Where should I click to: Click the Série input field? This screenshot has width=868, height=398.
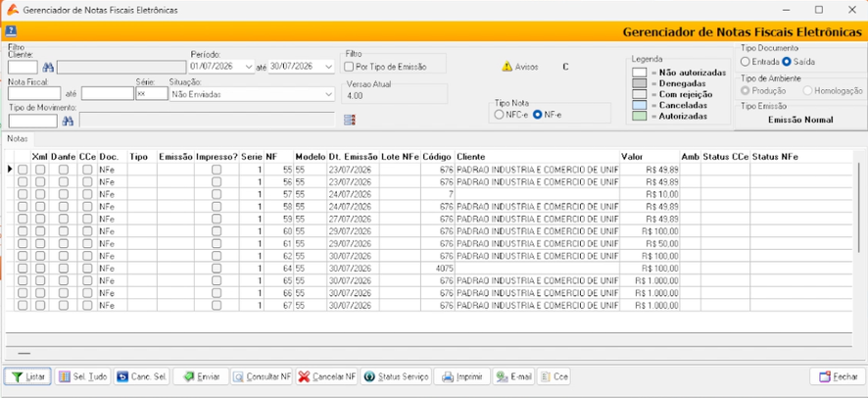point(152,93)
